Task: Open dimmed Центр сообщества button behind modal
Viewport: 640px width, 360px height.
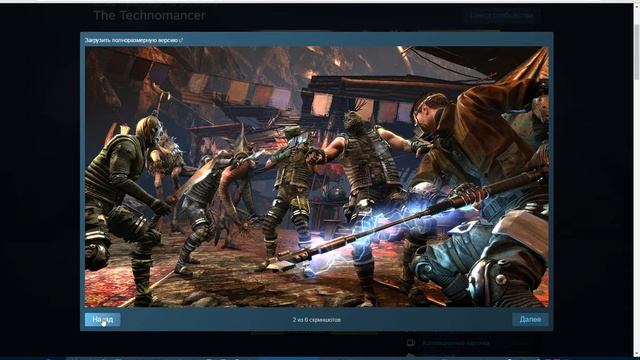Action: [502, 16]
